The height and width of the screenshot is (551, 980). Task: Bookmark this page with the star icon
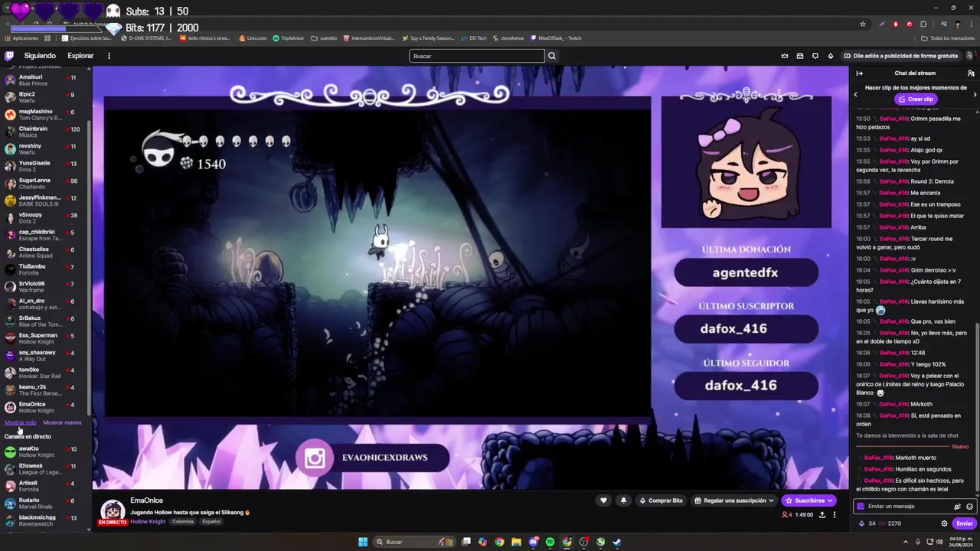tap(863, 24)
